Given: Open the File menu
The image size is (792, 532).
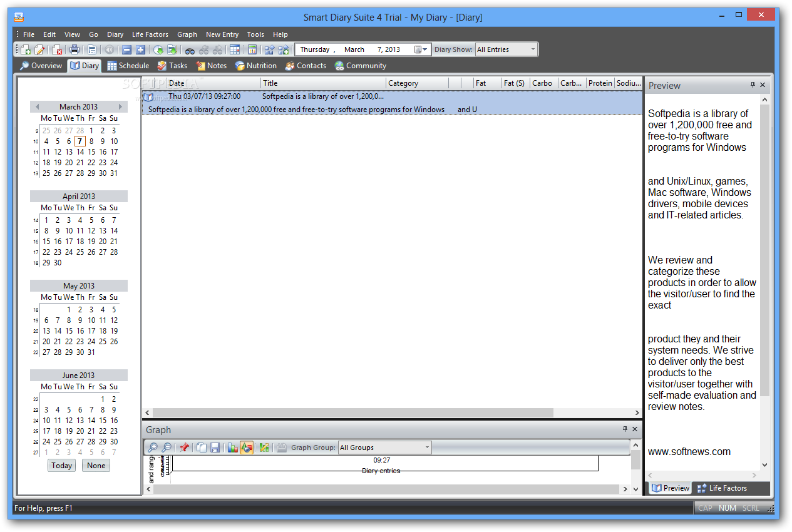Looking at the screenshot, I should [x=29, y=34].
